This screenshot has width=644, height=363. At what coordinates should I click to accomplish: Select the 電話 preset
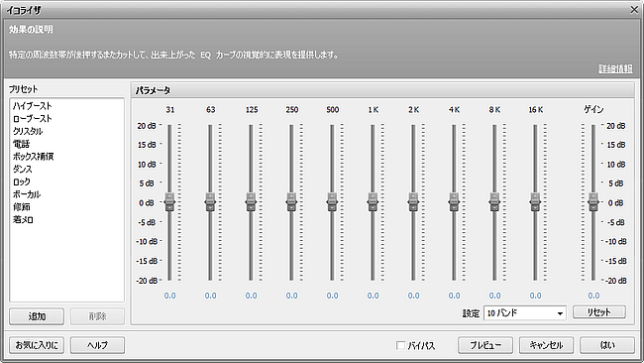(21, 144)
